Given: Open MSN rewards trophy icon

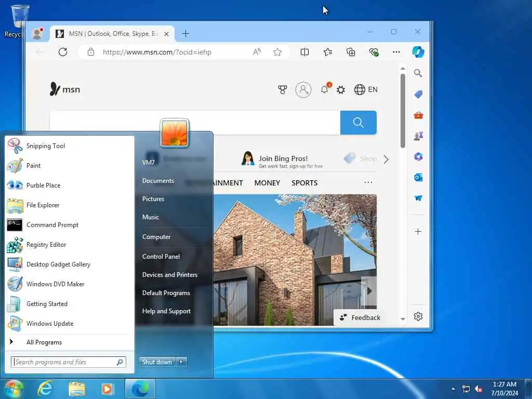Looking at the screenshot, I should click(282, 89).
